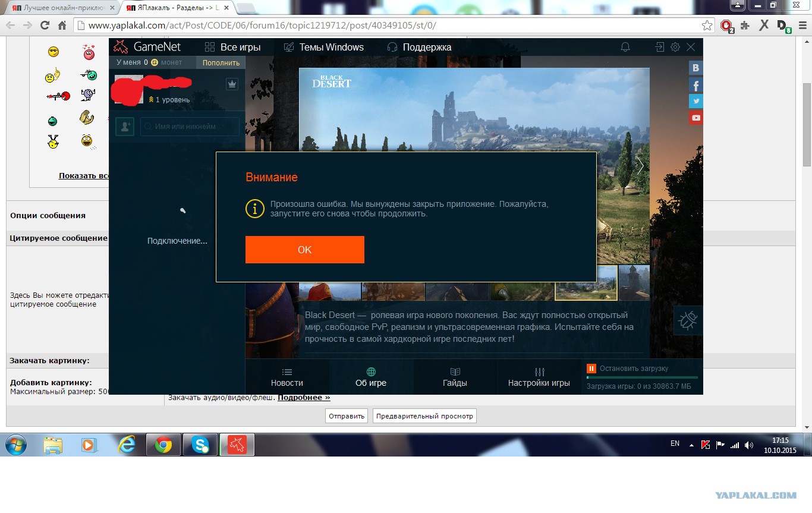Open the Windows Start menu
The height and width of the screenshot is (513, 812).
click(15, 445)
